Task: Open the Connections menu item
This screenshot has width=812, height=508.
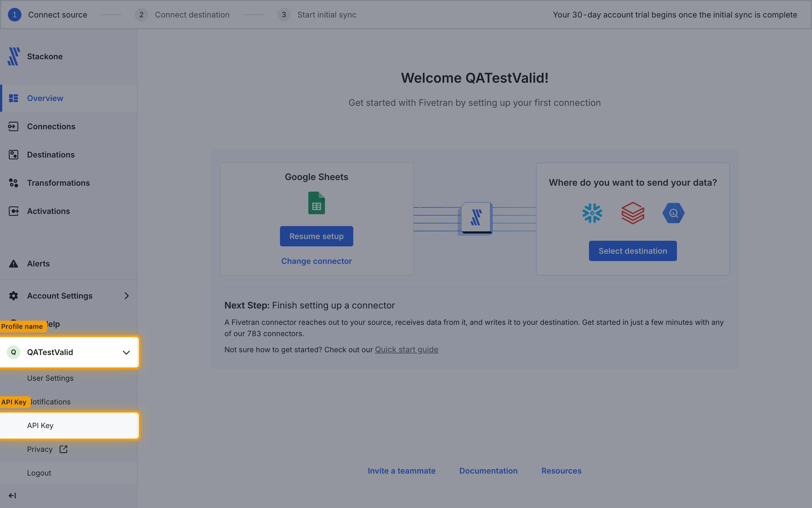Action: (69, 126)
